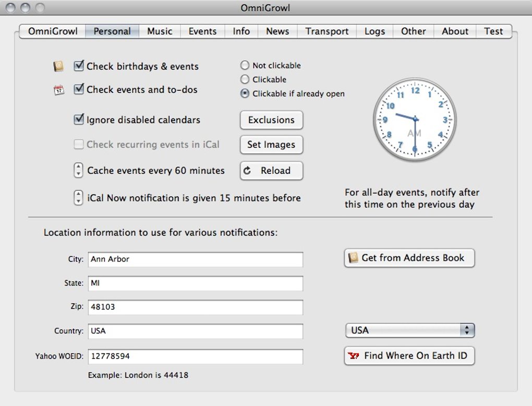Click the Zip text field
The width and height of the screenshot is (532, 406).
click(196, 307)
